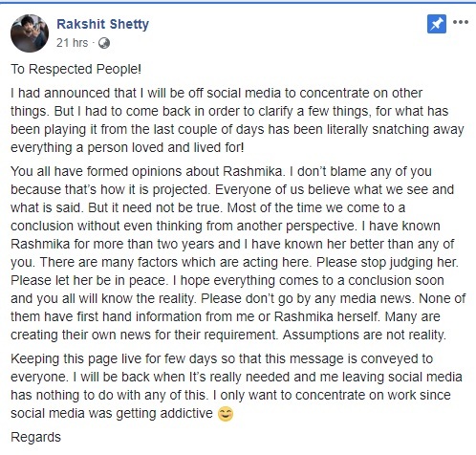Screen dimensions: 476x455
Task: Click the line starting 'Keeping this page live'
Action: 222,358
